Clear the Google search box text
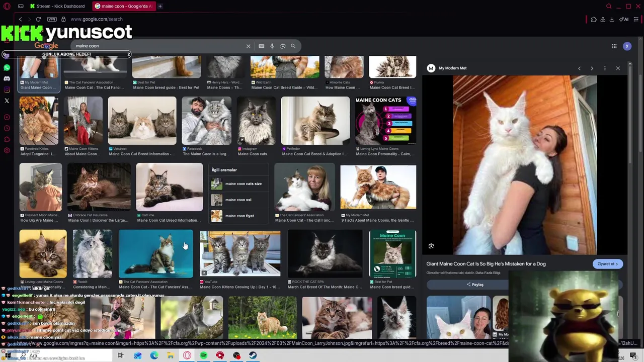Screen dimensions: 644x362 click(x=248, y=46)
